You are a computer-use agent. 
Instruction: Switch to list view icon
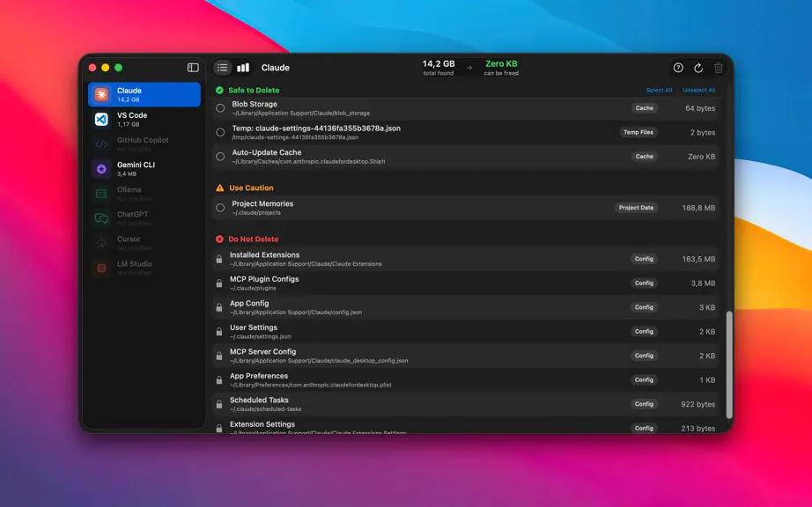[x=222, y=67]
